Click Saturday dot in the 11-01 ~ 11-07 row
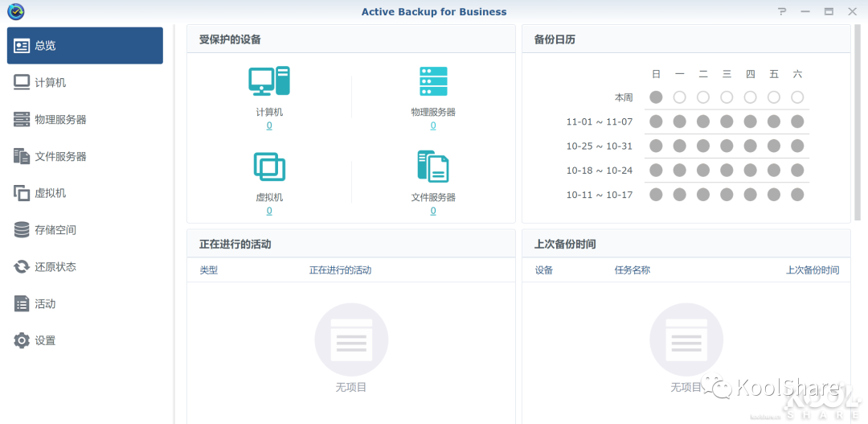Viewport: 868px width, 424px height. 797,121
